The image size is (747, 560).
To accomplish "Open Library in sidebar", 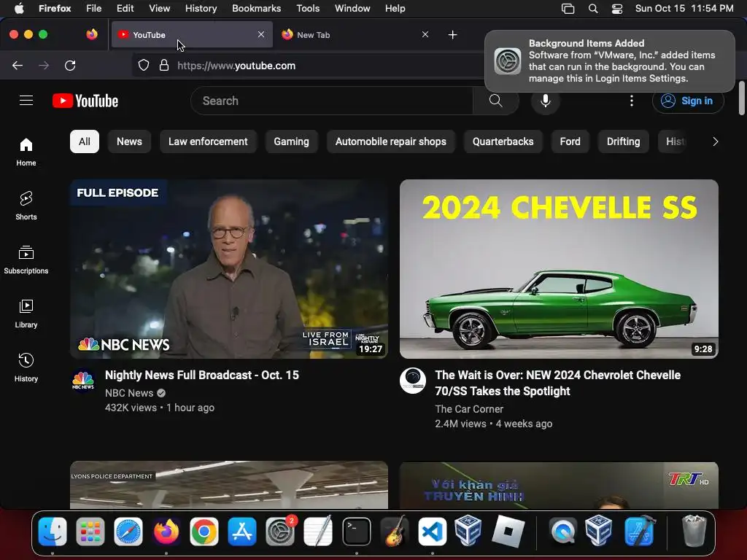I will coord(26,314).
